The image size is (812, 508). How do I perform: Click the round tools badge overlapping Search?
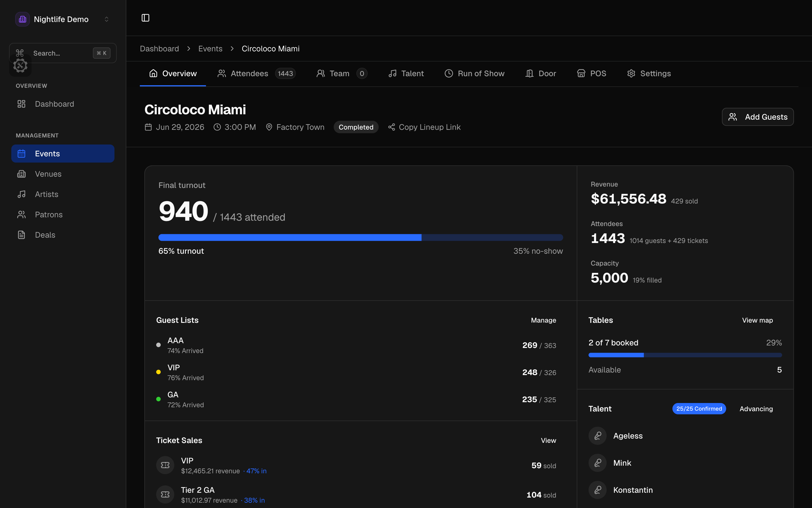20,65
